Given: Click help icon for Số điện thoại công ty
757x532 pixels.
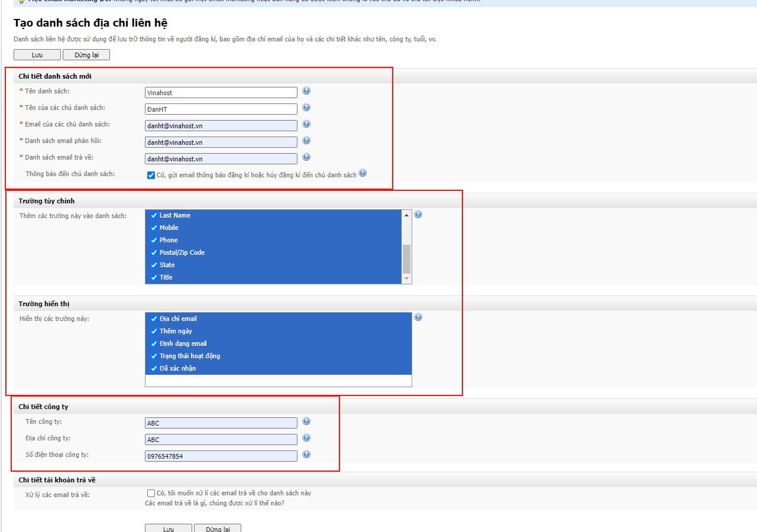Looking at the screenshot, I should tap(306, 455).
